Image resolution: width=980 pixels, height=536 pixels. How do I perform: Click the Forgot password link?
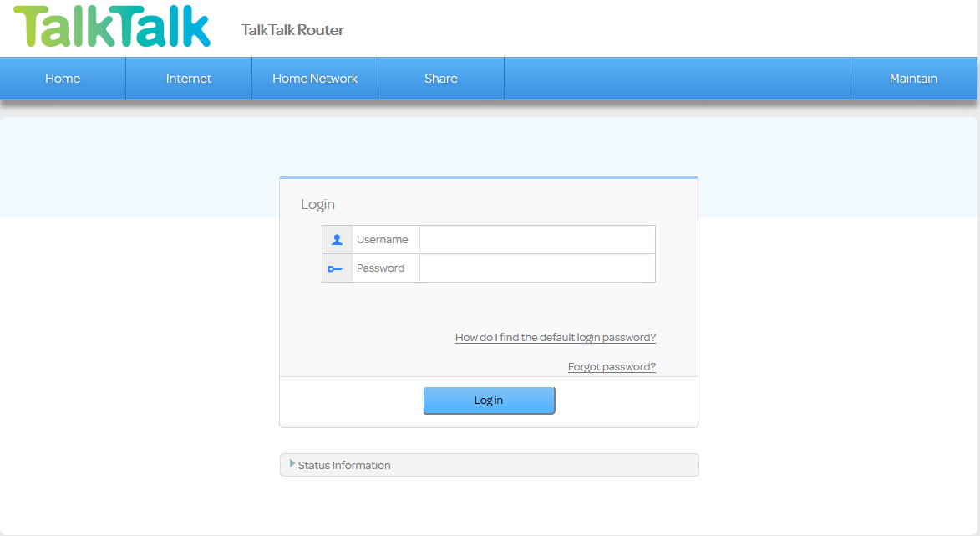[612, 366]
